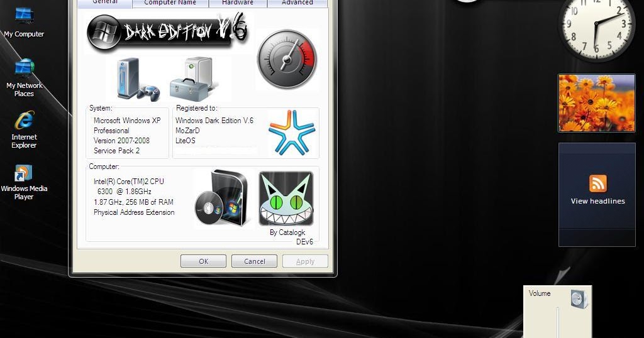Launch Internet Explorer from desktop
This screenshot has height=338, width=644.
coord(24,129)
